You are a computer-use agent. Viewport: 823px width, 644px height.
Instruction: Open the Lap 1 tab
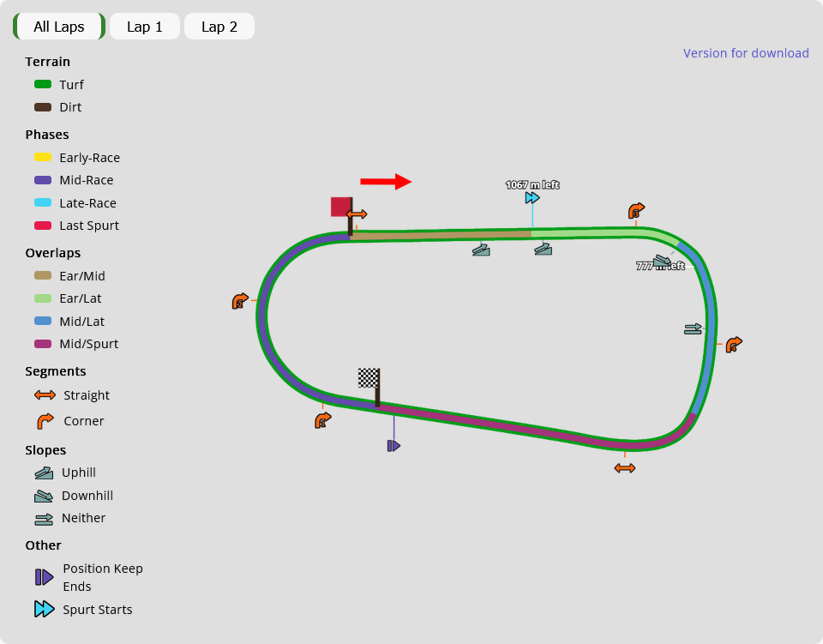[145, 27]
